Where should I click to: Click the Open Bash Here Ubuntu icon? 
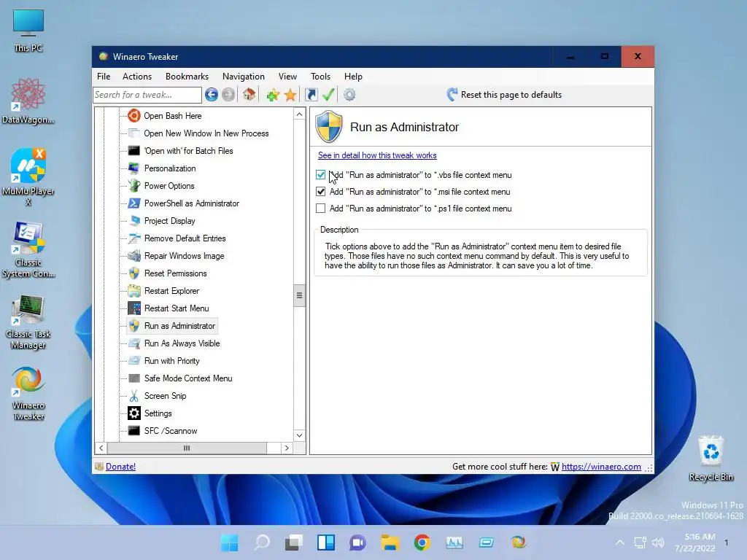(134, 116)
